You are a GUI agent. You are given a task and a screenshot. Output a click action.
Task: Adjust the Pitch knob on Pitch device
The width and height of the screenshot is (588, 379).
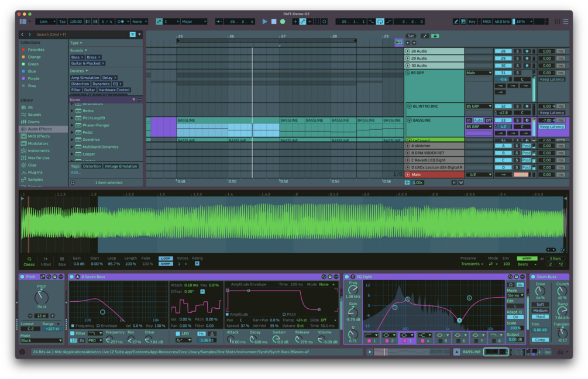(42, 298)
